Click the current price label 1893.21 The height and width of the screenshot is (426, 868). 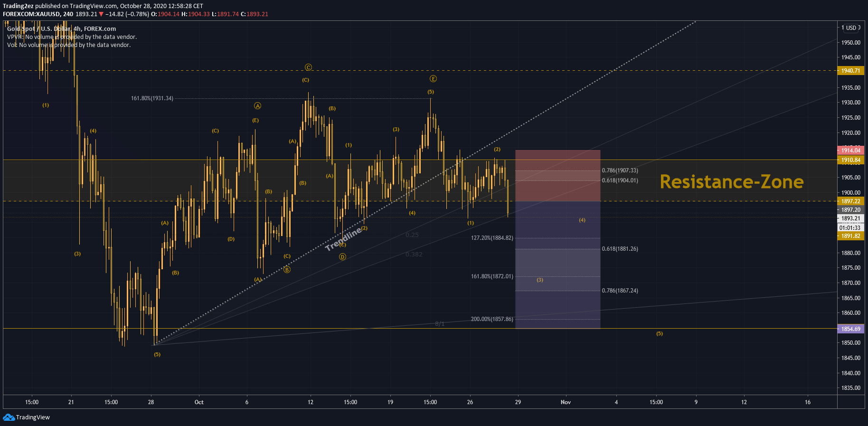[x=850, y=218]
